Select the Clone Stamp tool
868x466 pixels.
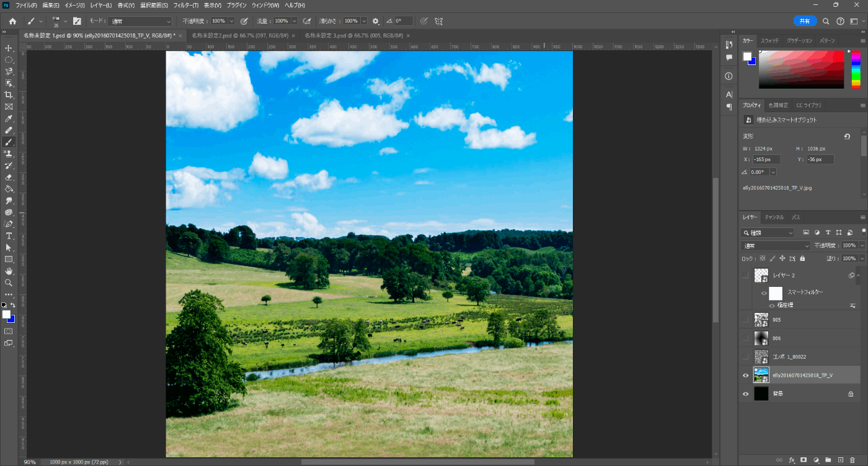[9, 154]
